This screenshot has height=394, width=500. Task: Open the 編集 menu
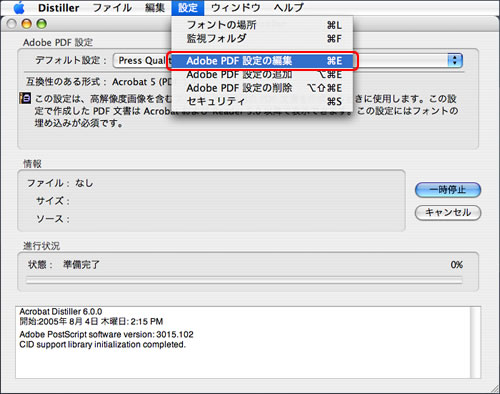point(155,8)
